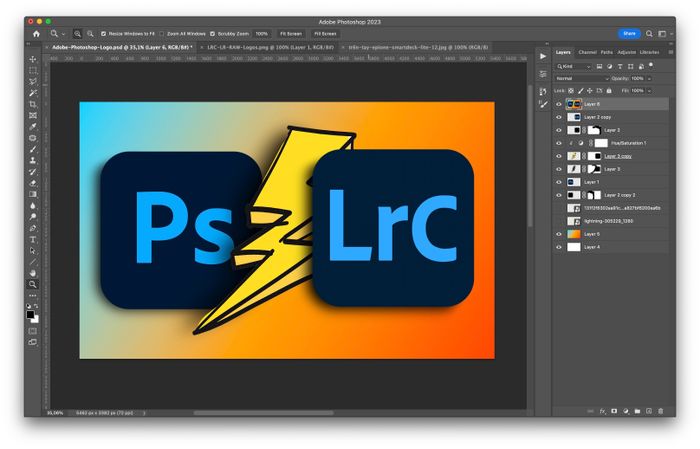Viewport: 700px width, 449px height.
Task: Switch to LRC-LR-RAW-Logos.png document tab
Action: (x=270, y=47)
